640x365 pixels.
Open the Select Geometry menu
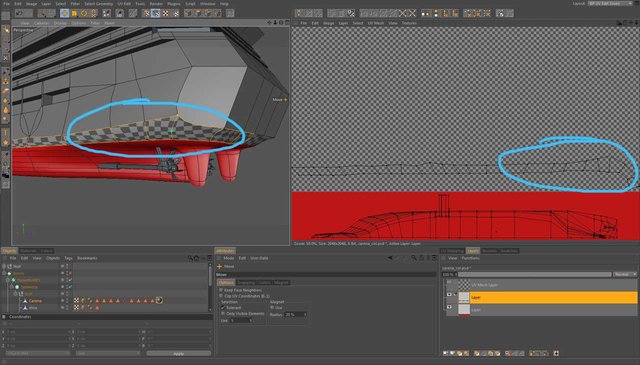pyautogui.click(x=98, y=4)
